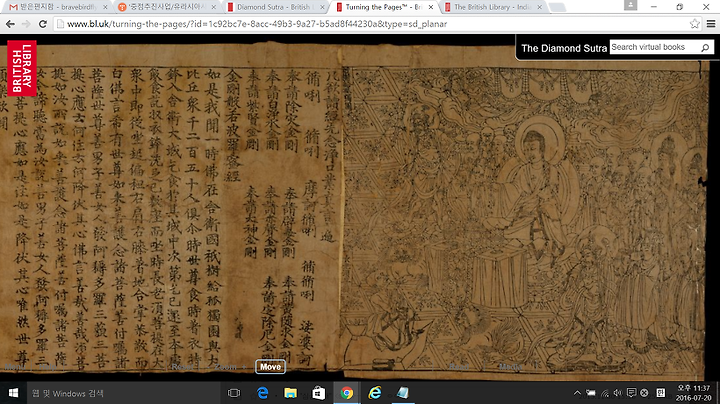The image size is (720, 404).
Task: Click the volume speaker tray icon
Action: click(x=618, y=393)
